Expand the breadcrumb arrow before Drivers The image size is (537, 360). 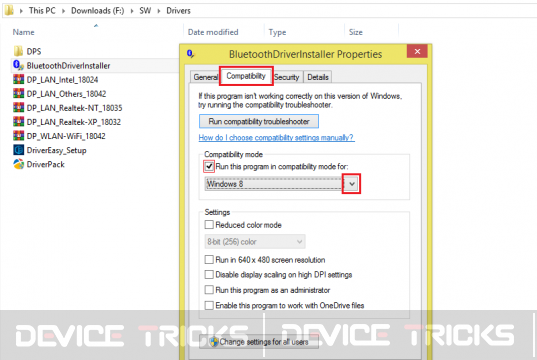tap(159, 11)
